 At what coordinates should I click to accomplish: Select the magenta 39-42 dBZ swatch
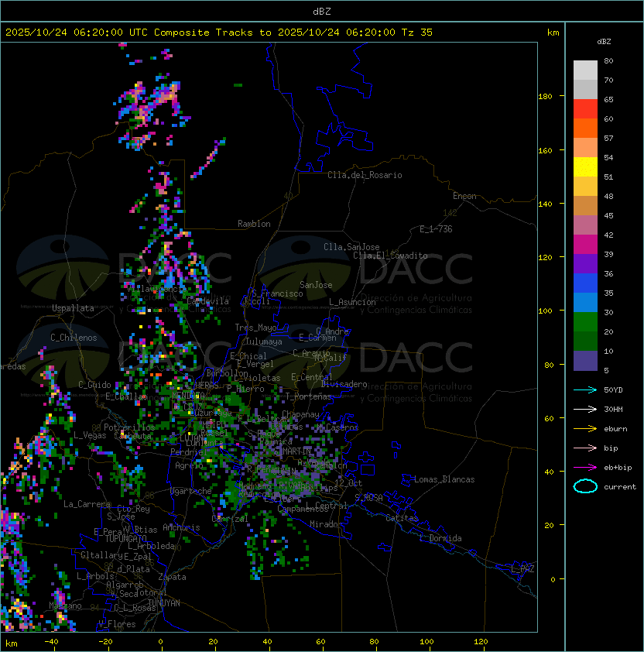click(x=585, y=245)
